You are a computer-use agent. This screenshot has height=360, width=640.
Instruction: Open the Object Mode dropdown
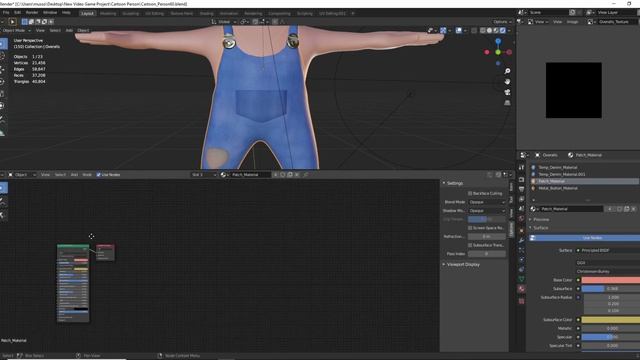point(16,30)
